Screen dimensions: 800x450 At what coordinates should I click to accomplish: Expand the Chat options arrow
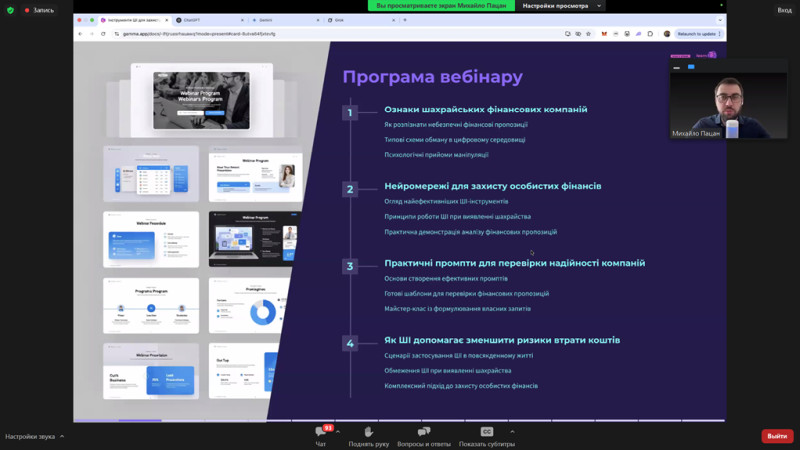pyautogui.click(x=338, y=431)
